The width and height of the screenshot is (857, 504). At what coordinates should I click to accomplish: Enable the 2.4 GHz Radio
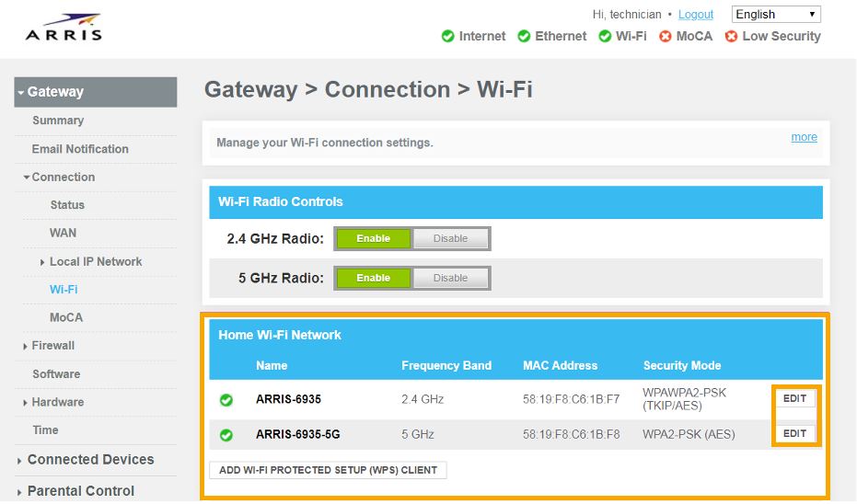coord(374,238)
